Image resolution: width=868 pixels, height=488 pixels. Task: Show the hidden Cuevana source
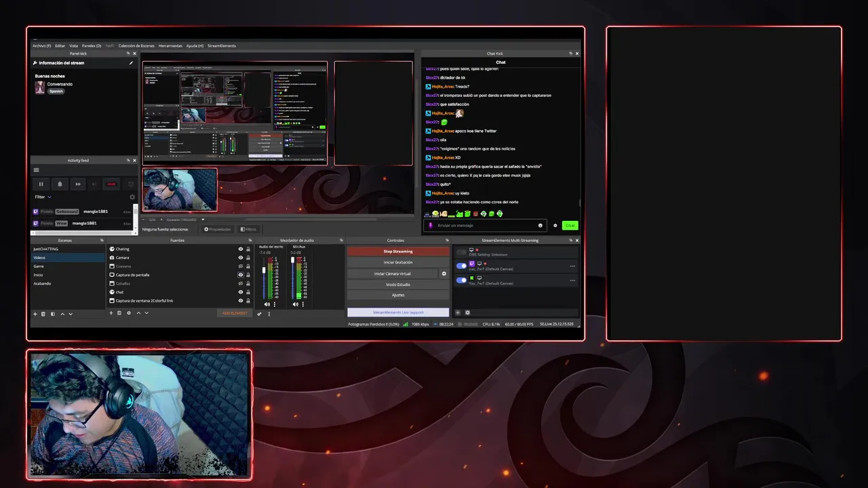pyautogui.click(x=241, y=266)
